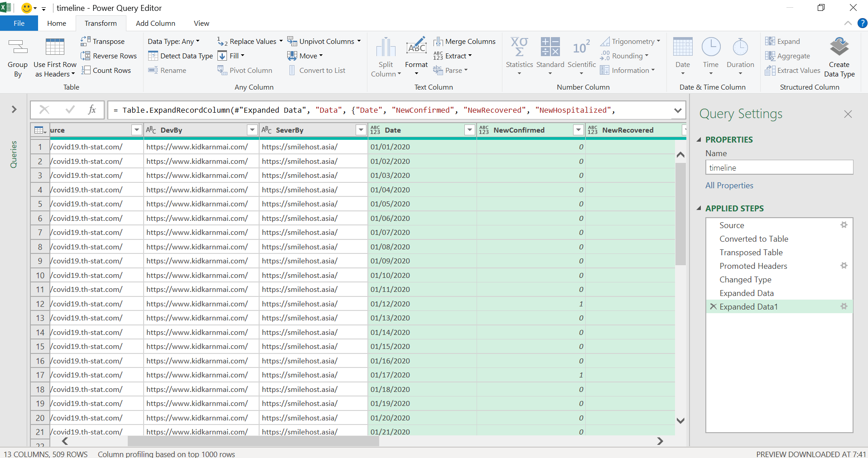
Task: Edit the query name in the Name field
Action: tap(779, 167)
